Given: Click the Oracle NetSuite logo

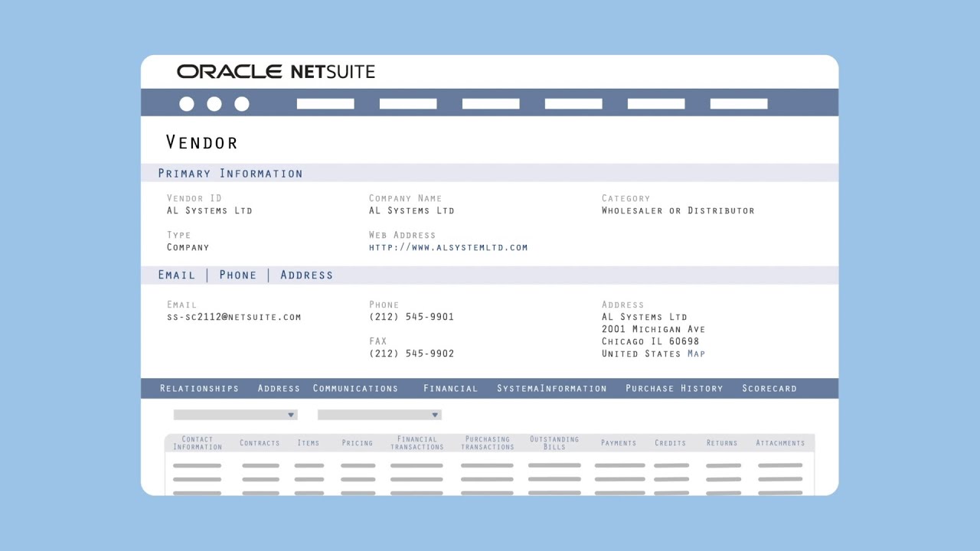Looking at the screenshot, I should click(x=276, y=71).
